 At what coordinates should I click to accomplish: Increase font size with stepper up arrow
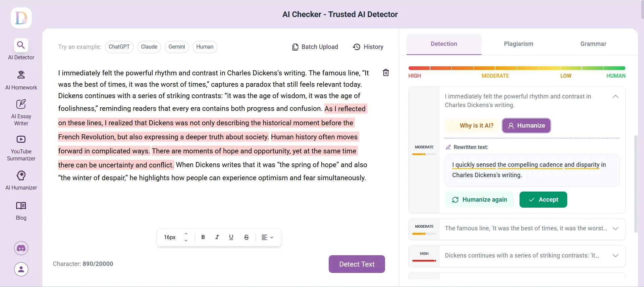[186, 234]
